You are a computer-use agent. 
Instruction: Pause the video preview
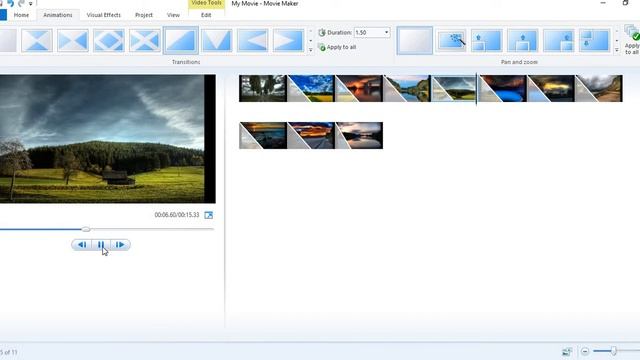coord(101,244)
